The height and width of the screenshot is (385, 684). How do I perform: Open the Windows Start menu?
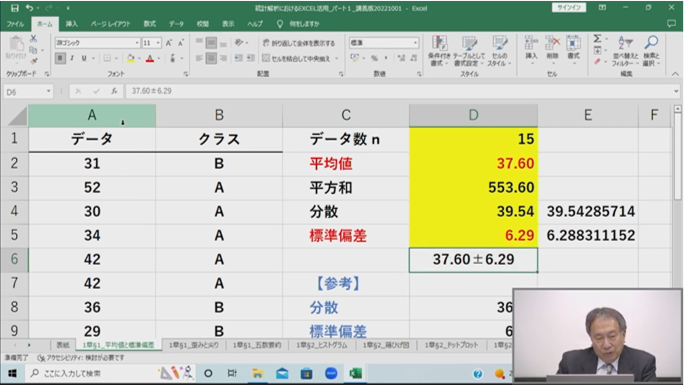[x=12, y=374]
